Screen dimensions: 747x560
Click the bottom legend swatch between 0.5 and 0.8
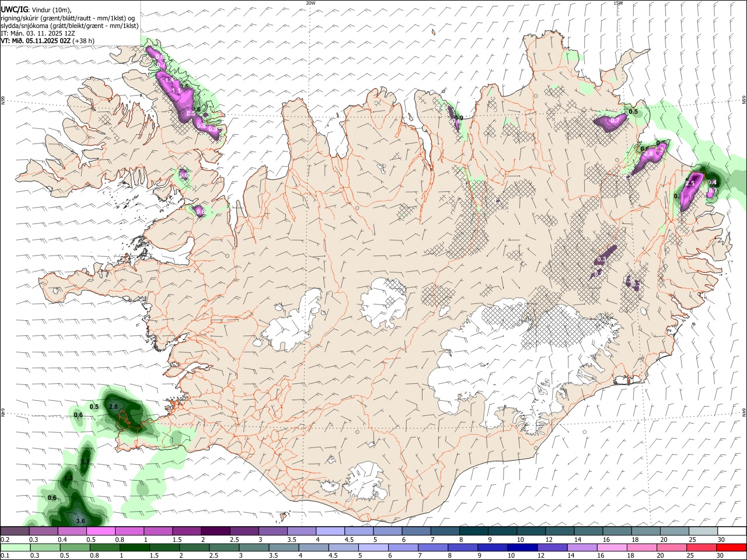[75, 547]
